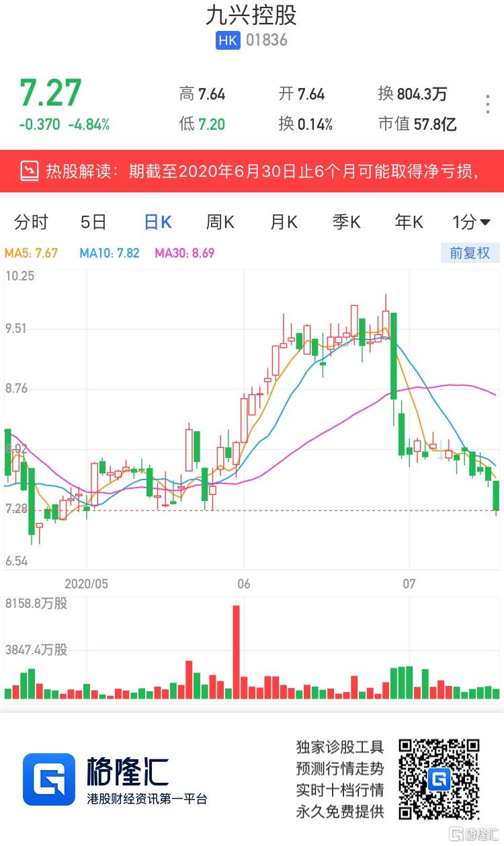Image resolution: width=504 pixels, height=846 pixels.
Task: Tap the 开 7.64 open price
Action: (302, 94)
